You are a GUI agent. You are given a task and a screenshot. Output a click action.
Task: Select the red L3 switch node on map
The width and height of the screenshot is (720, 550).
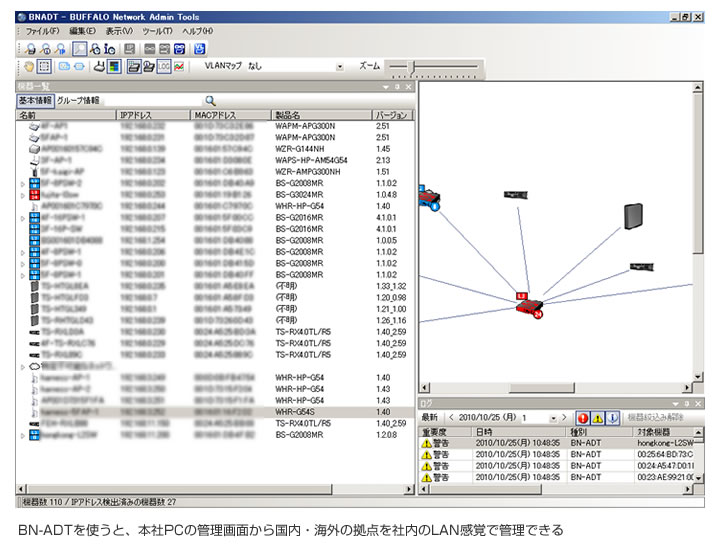click(x=529, y=305)
